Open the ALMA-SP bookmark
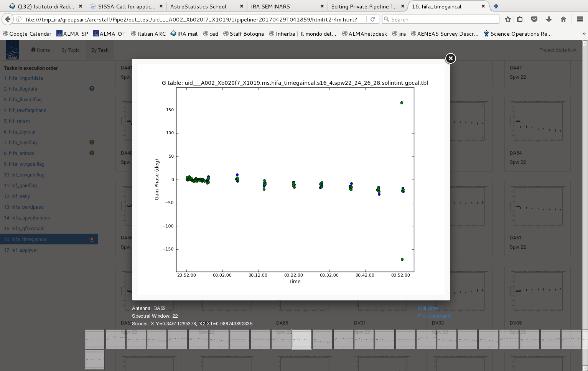588x371 pixels. pos(72,34)
